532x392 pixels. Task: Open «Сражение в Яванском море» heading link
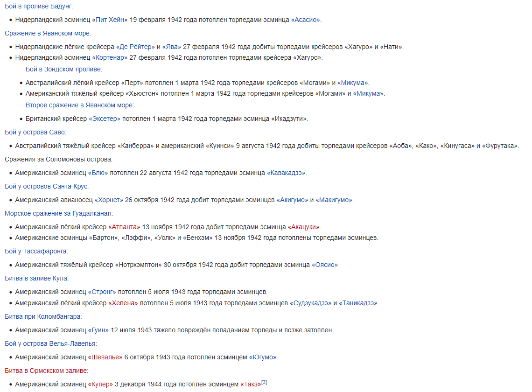[47, 33]
